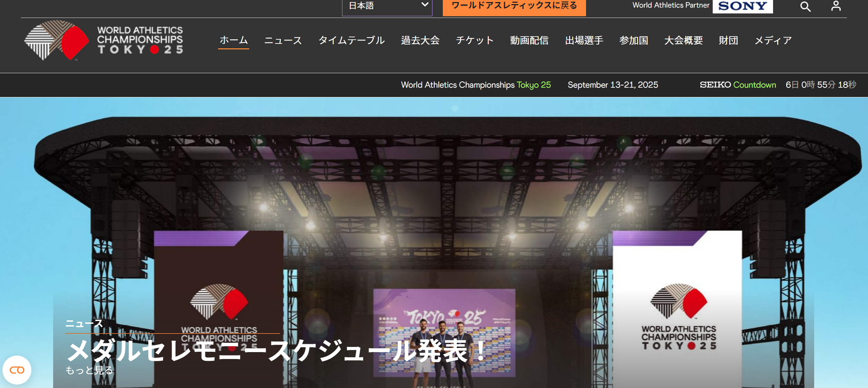868x388 pixels.
Task: Click the search magnifier icon
Action: 805,7
